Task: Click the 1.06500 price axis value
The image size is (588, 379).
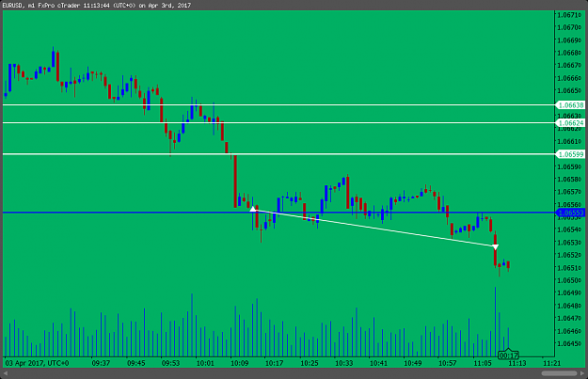Action: tap(569, 280)
